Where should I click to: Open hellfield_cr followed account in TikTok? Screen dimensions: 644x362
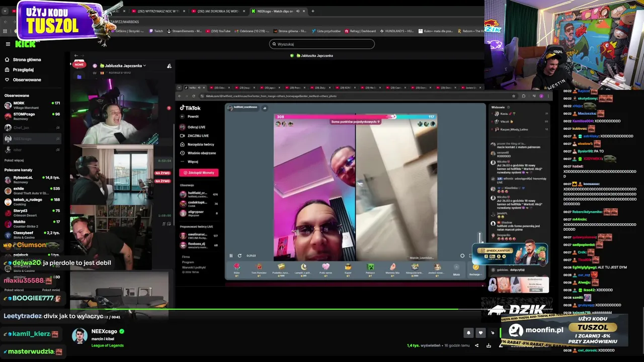tap(199, 194)
